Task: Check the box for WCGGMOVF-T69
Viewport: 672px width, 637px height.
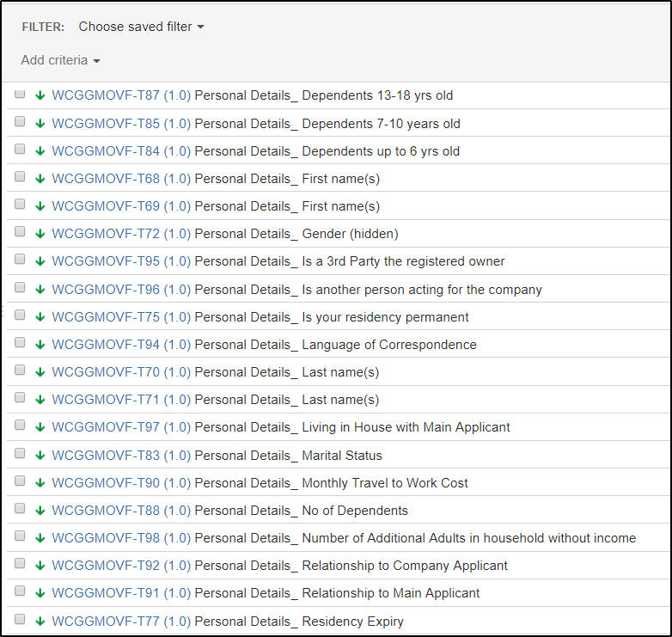Action: tap(20, 204)
